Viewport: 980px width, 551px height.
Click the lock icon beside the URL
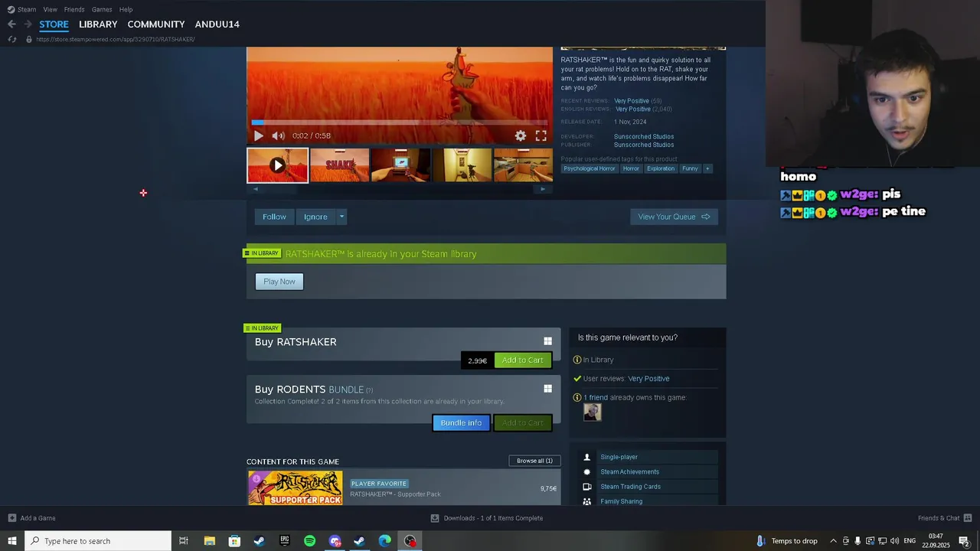click(x=29, y=39)
